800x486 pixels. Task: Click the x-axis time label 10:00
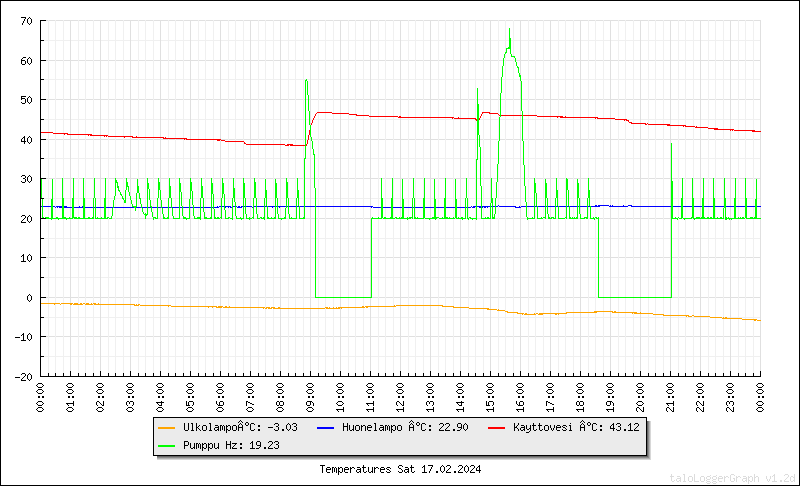340,398
